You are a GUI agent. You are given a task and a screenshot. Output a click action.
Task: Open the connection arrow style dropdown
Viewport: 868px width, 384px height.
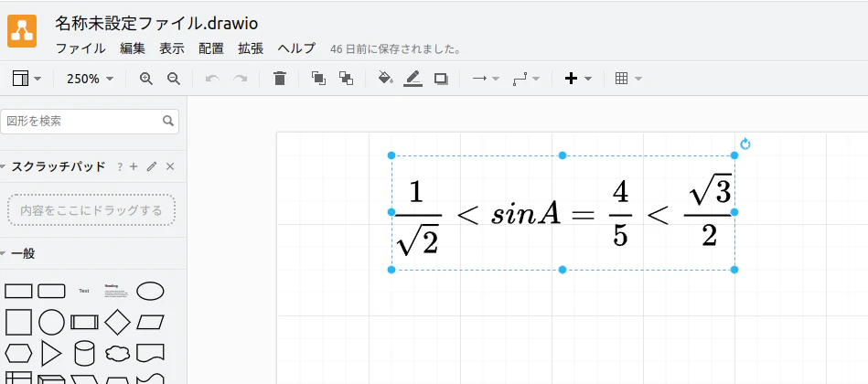(x=486, y=79)
